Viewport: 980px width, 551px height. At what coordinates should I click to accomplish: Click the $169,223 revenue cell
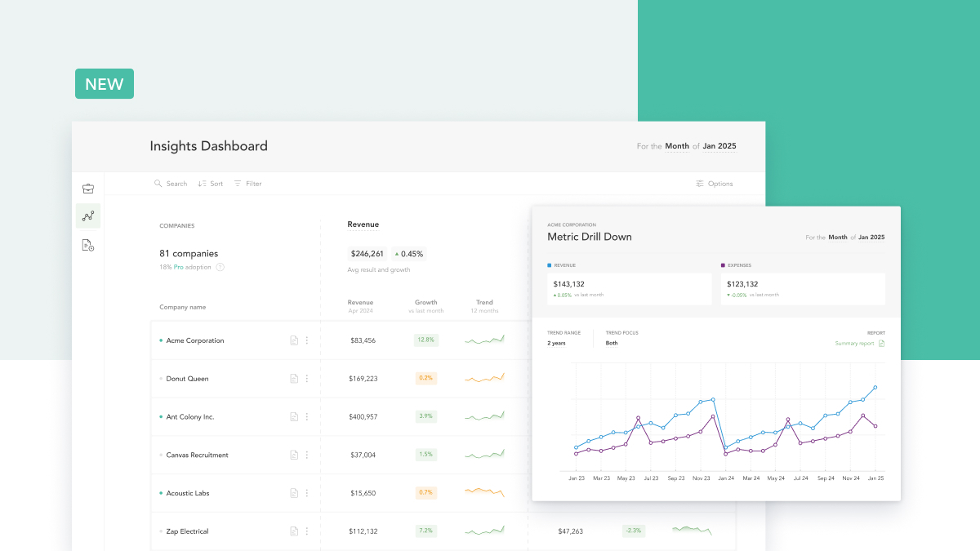pos(363,379)
